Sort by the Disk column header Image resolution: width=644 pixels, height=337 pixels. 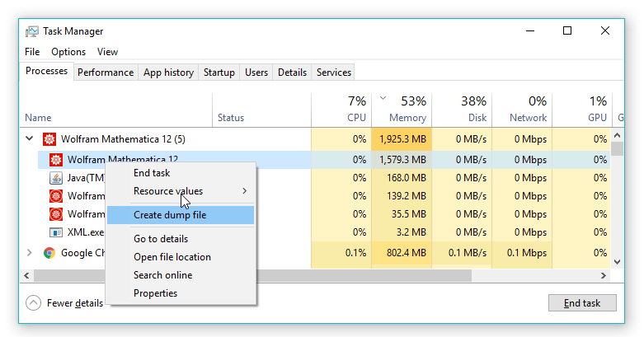[462, 110]
